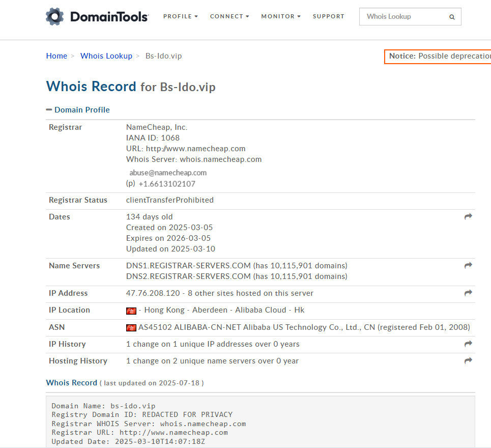Viewport: 491px width, 448px height.
Task: Click Registry Domain ID raw record line
Action: pyautogui.click(x=142, y=414)
